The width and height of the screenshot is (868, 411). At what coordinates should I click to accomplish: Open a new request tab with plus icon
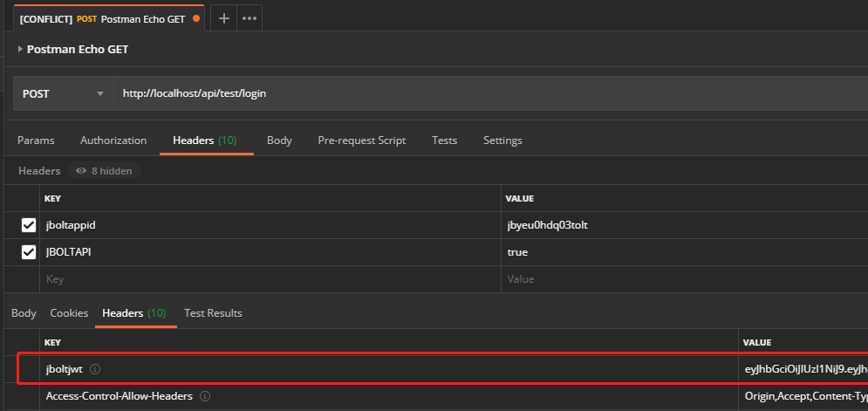(223, 18)
